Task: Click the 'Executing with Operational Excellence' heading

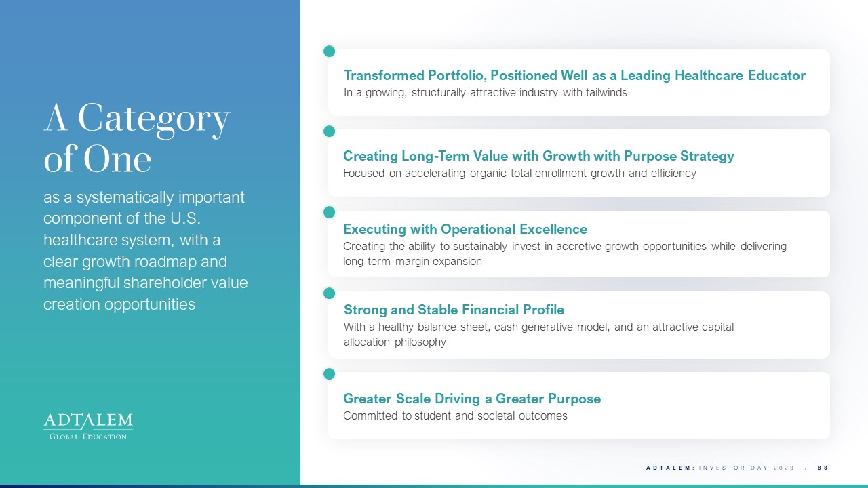Action: (465, 229)
